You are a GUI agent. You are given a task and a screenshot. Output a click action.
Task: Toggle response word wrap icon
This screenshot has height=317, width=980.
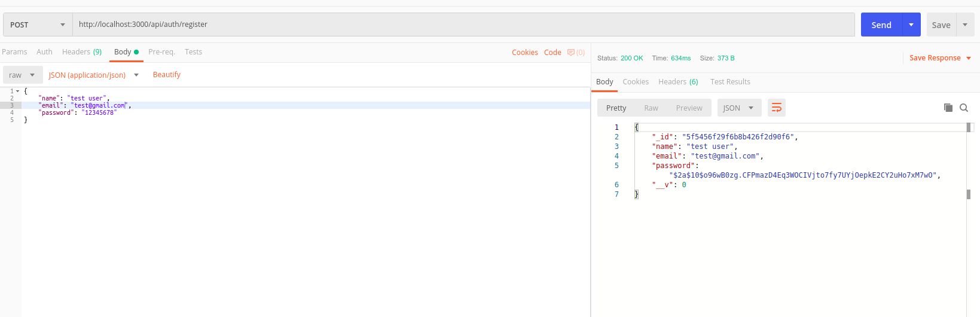tap(776, 108)
